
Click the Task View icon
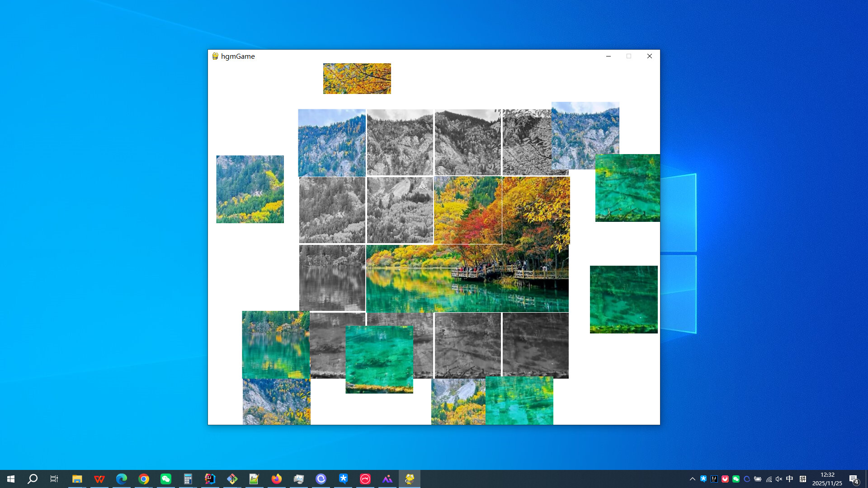tap(54, 479)
